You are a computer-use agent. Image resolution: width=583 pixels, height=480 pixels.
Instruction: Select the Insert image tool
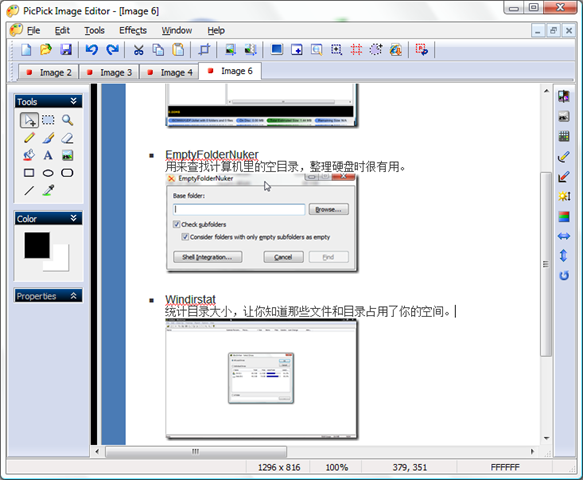pyautogui.click(x=67, y=155)
